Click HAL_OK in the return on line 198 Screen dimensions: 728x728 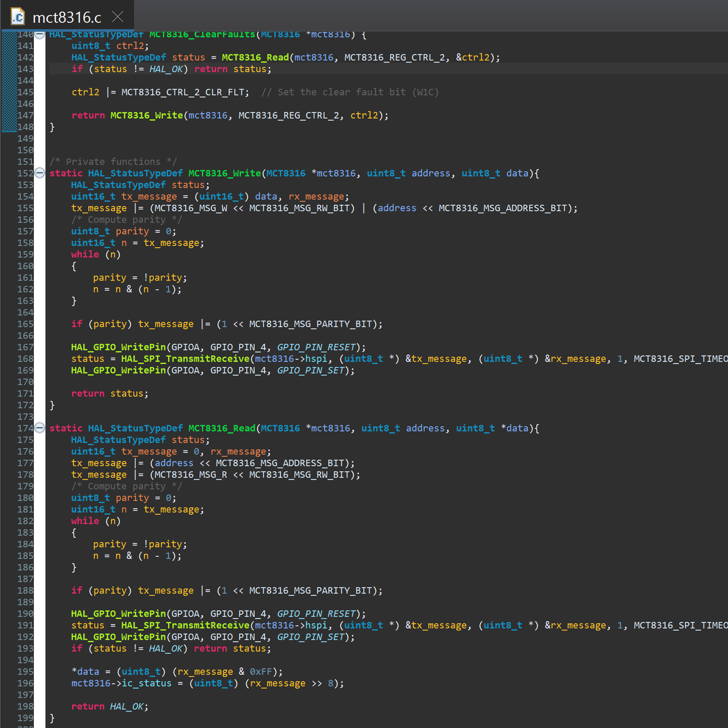[x=127, y=707]
